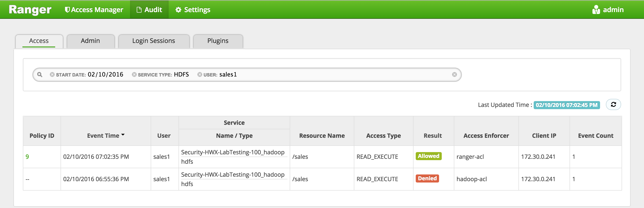The width and height of the screenshot is (644, 208).
Task: Click the refresh icon button
Action: (x=613, y=104)
